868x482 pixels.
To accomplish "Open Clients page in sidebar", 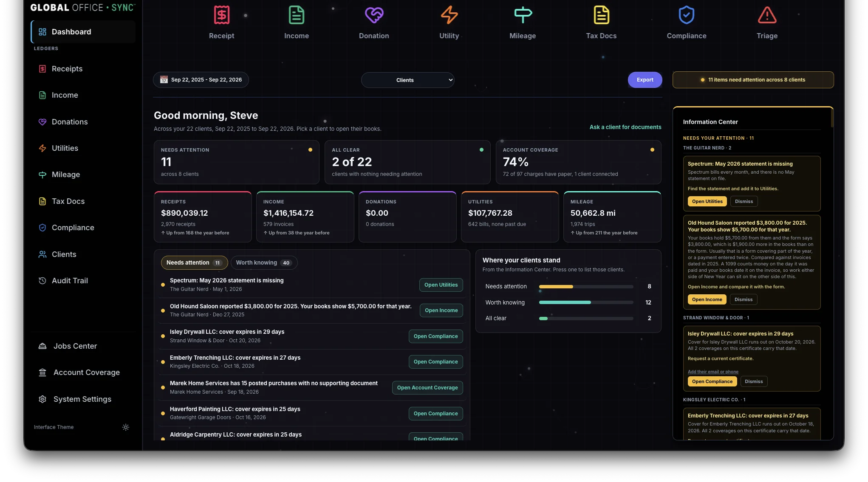I will pos(83,254).
